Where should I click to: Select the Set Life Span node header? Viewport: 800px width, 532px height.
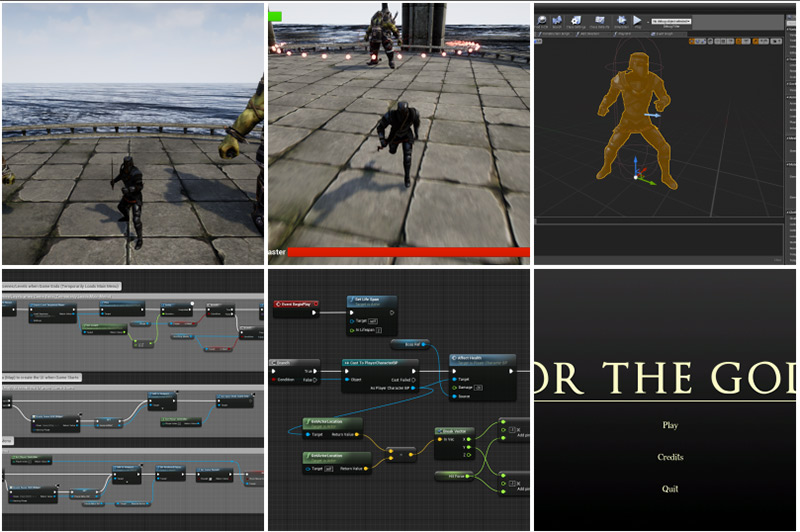[x=371, y=300]
